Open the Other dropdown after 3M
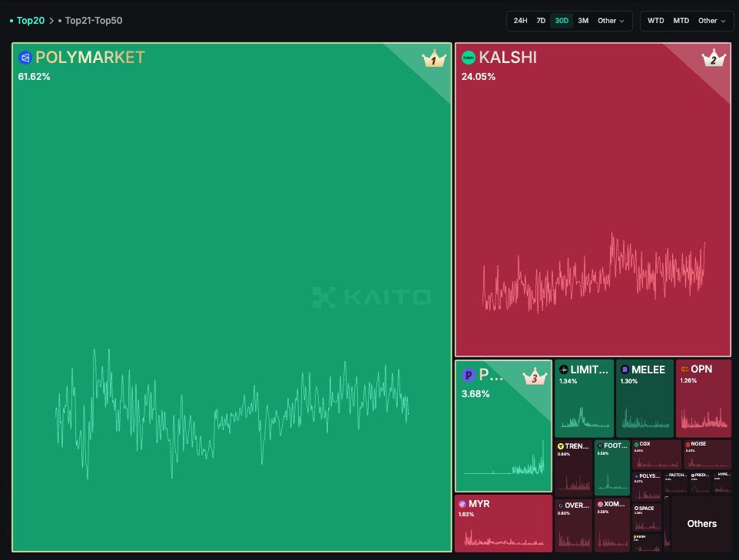Image resolution: width=739 pixels, height=560 pixels. click(611, 21)
